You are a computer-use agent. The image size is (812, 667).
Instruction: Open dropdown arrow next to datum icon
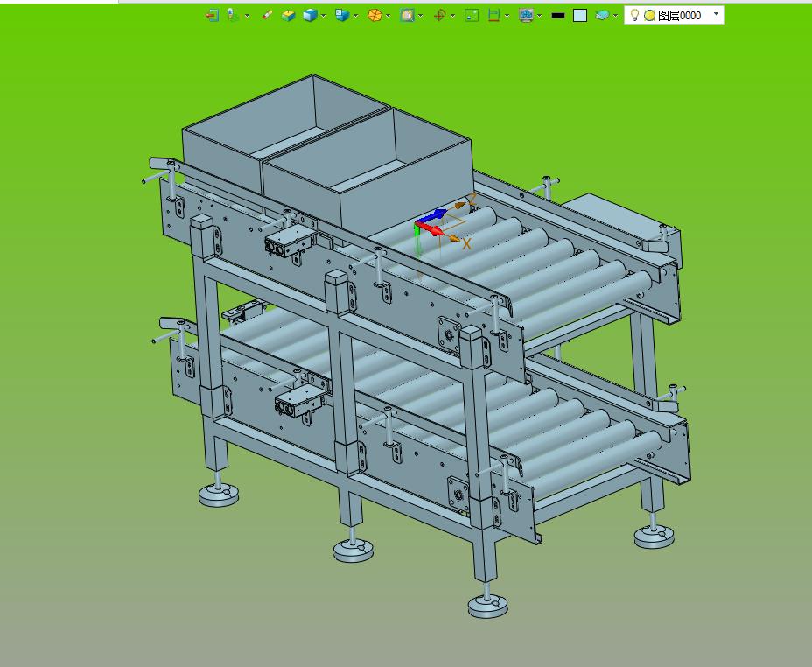click(x=247, y=16)
